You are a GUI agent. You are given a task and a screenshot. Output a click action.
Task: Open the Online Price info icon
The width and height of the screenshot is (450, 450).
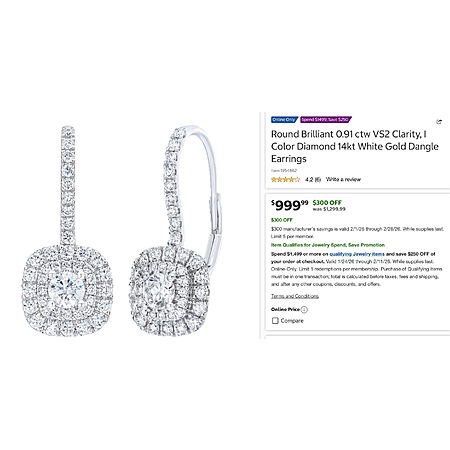point(304,310)
